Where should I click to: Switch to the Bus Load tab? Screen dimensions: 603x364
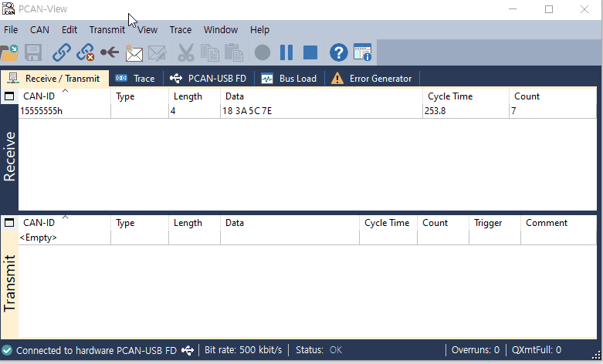[x=290, y=79]
